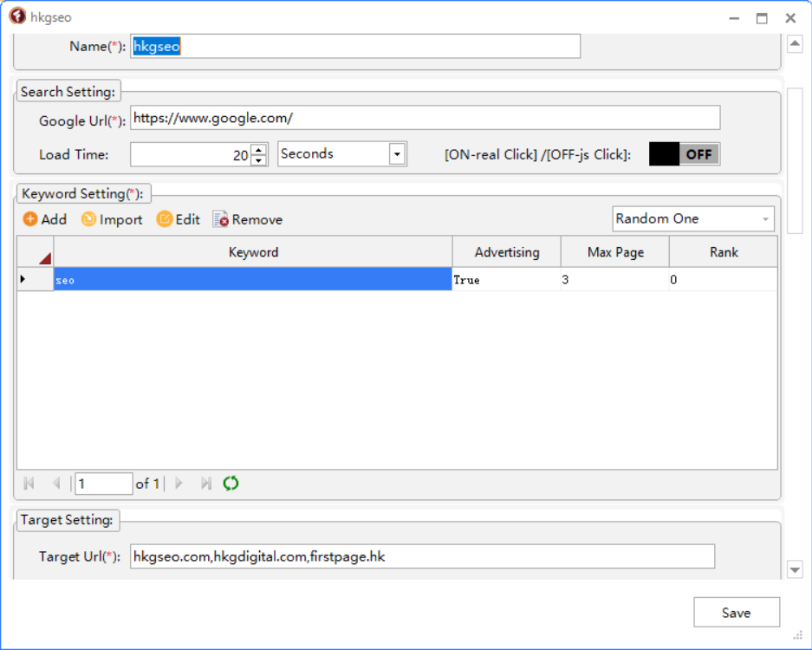Click the vertical scrollbar thumb

(x=795, y=161)
